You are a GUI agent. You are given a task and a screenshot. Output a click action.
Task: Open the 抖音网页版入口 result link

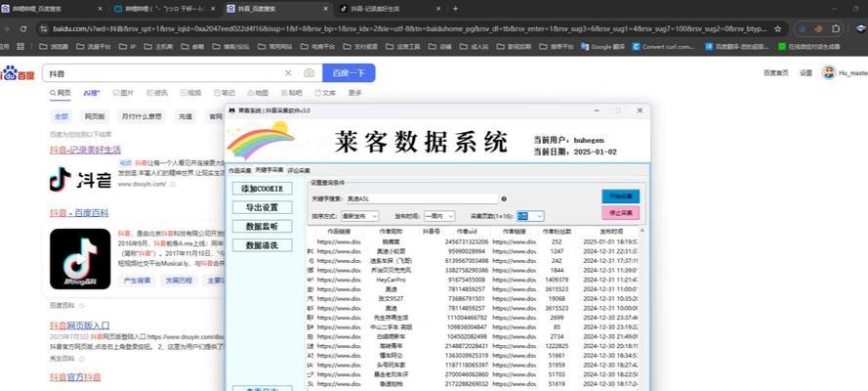tap(80, 326)
